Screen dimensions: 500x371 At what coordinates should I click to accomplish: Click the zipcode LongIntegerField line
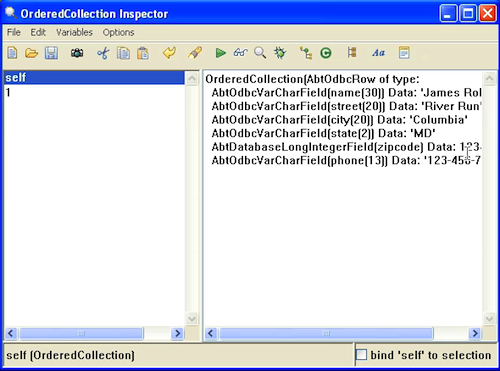point(346,147)
